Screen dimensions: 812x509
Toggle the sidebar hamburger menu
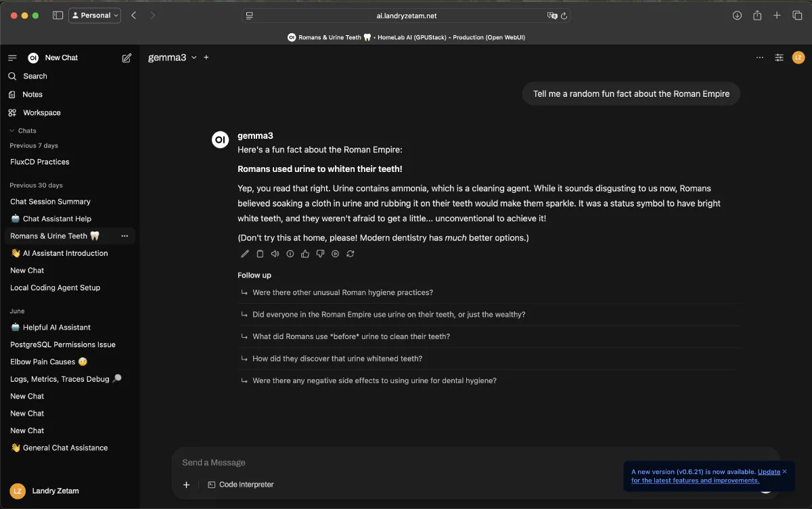pyautogui.click(x=12, y=58)
